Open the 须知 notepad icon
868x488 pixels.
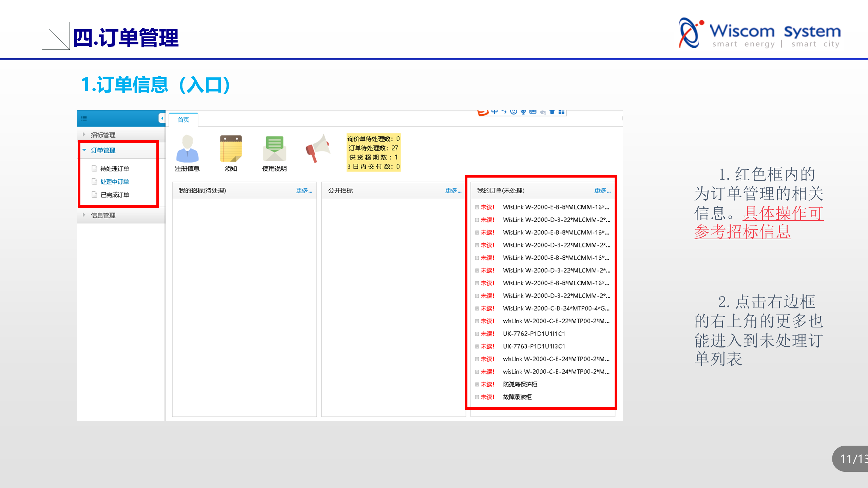click(231, 149)
